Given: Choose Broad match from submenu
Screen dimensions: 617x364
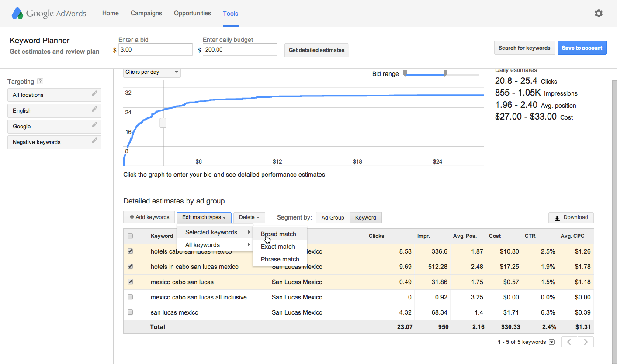Looking at the screenshot, I should [279, 234].
